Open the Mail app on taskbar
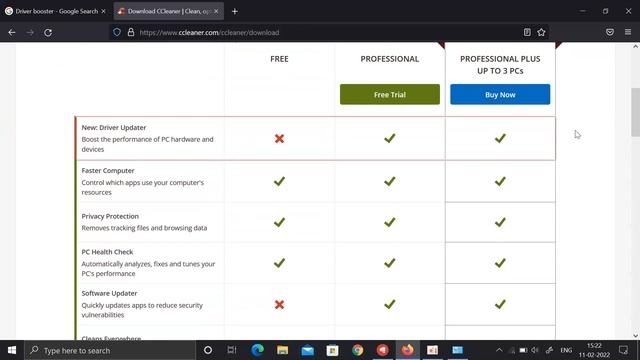The height and width of the screenshot is (360, 640). [x=307, y=350]
